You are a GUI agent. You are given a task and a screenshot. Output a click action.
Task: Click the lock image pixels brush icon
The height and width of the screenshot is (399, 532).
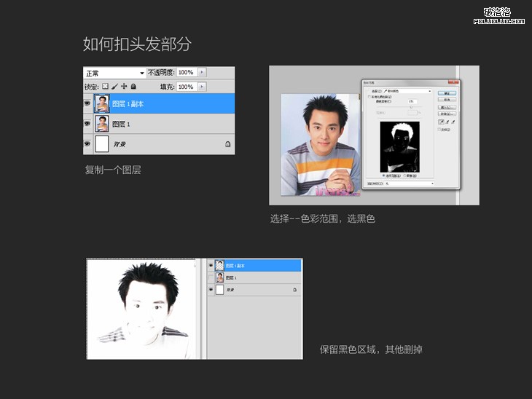click(x=114, y=87)
